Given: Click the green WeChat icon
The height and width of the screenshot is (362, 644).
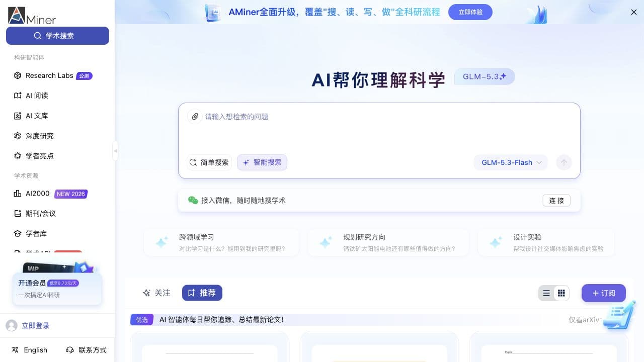Looking at the screenshot, I should (193, 200).
